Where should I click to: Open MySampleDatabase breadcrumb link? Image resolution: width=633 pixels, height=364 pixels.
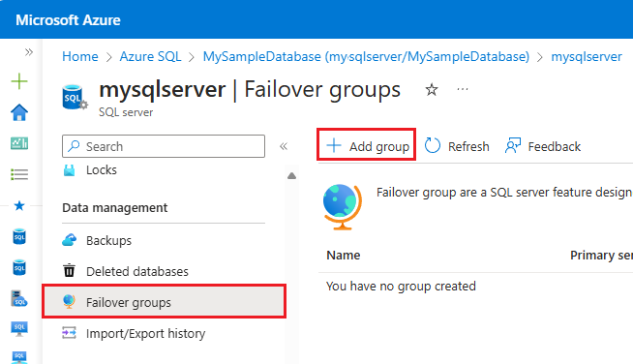[x=366, y=56]
